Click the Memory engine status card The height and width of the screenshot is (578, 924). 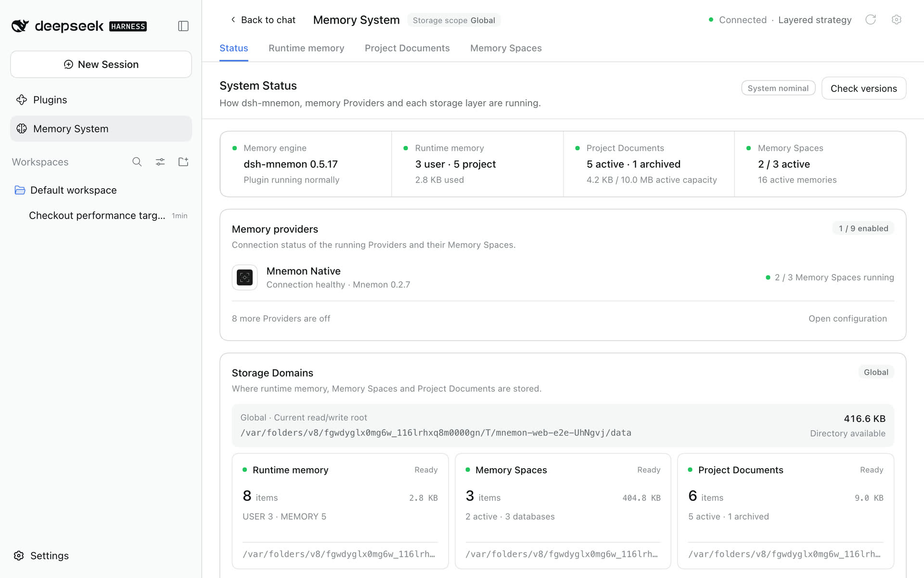[306, 164]
